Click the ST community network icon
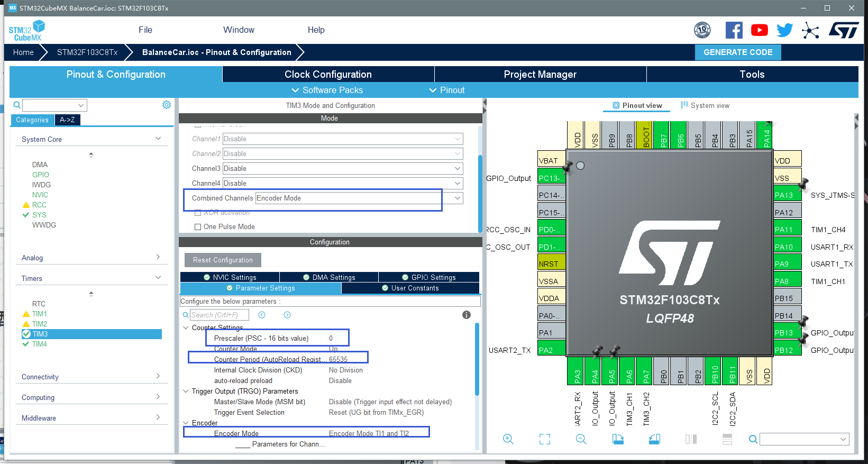 coord(810,30)
